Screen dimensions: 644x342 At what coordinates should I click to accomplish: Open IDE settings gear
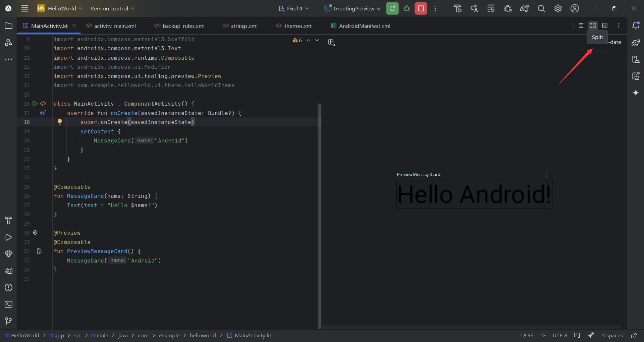[x=558, y=8]
